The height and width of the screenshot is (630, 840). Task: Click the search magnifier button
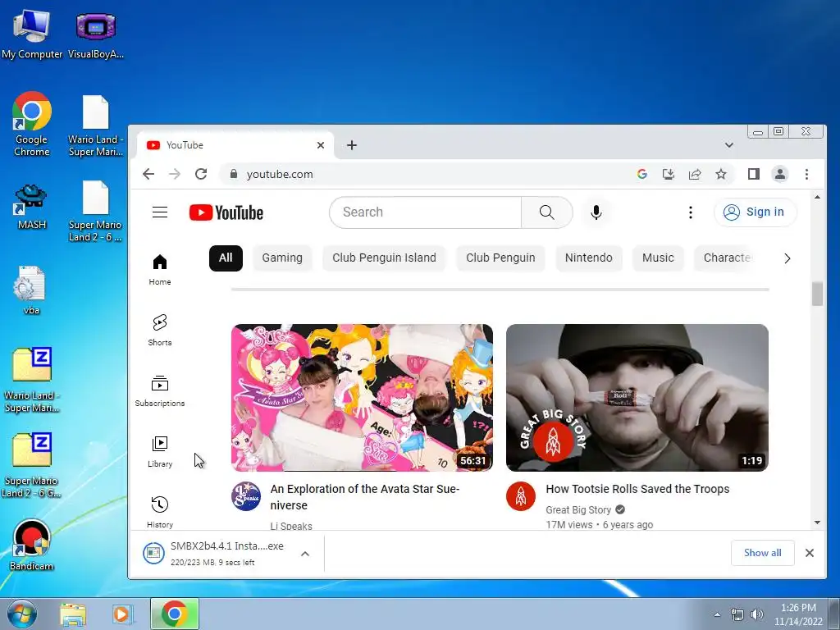[x=547, y=212]
